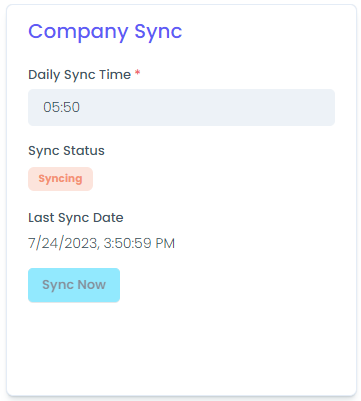Viewport: 361px width, 401px height.
Task: Select the 7/24/2023 date text
Action: point(63,243)
